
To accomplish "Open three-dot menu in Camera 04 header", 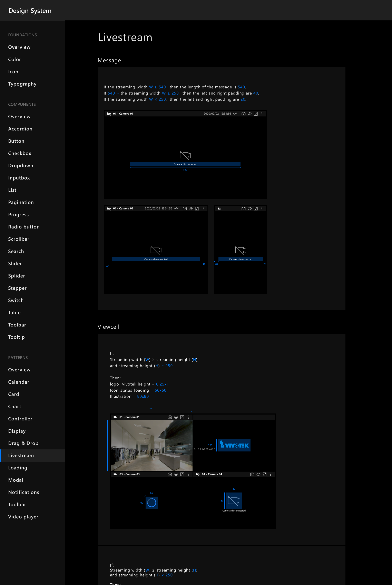I will tap(271, 474).
